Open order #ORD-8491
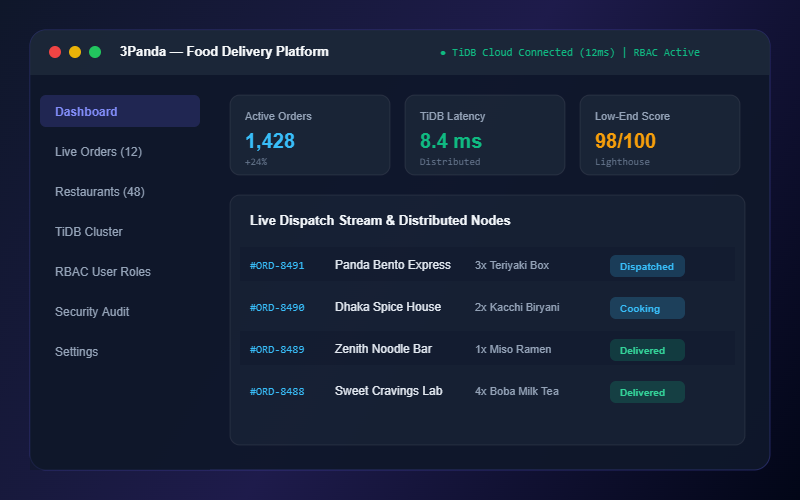Viewport: 800px width, 500px height. pos(277,265)
